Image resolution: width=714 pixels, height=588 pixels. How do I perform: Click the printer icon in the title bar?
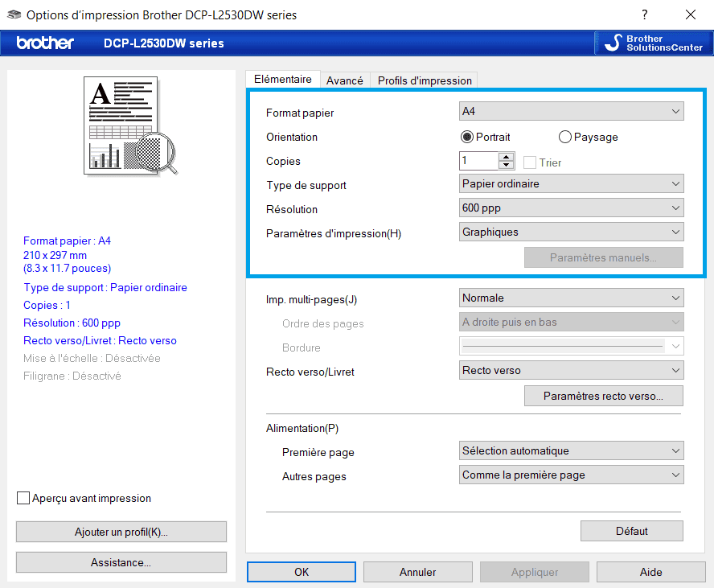(x=14, y=14)
